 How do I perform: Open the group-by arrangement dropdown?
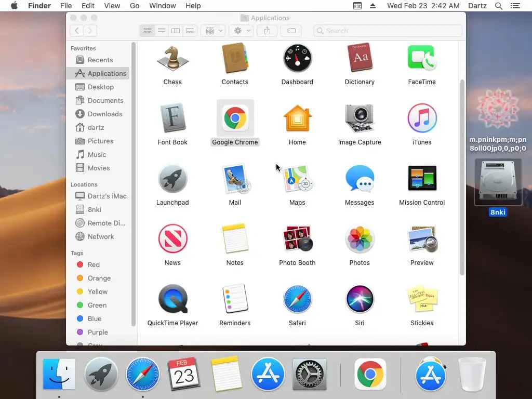[213, 31]
